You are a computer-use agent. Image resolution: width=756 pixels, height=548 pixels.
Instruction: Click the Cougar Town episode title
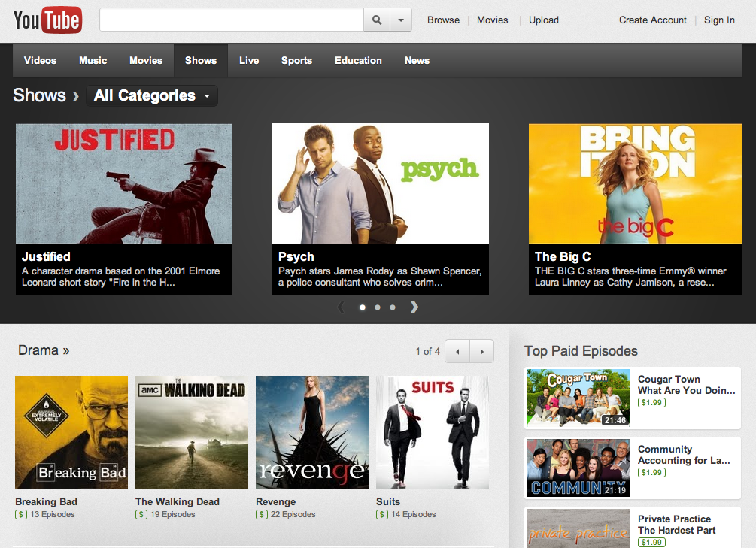[686, 385]
